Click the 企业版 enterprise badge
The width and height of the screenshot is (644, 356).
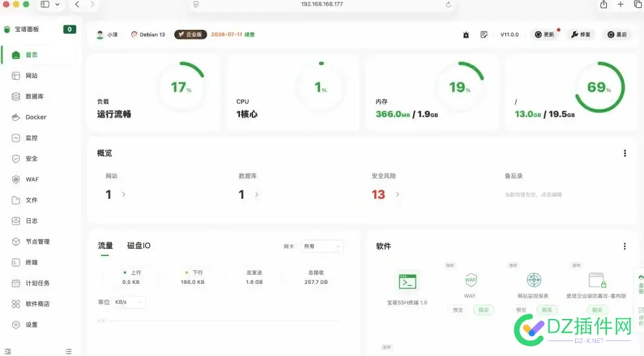(x=191, y=34)
